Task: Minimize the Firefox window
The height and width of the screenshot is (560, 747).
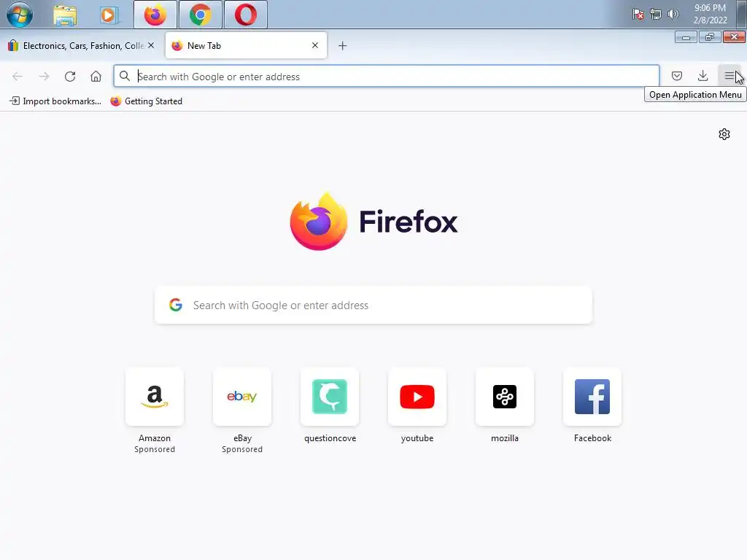Action: tap(686, 37)
